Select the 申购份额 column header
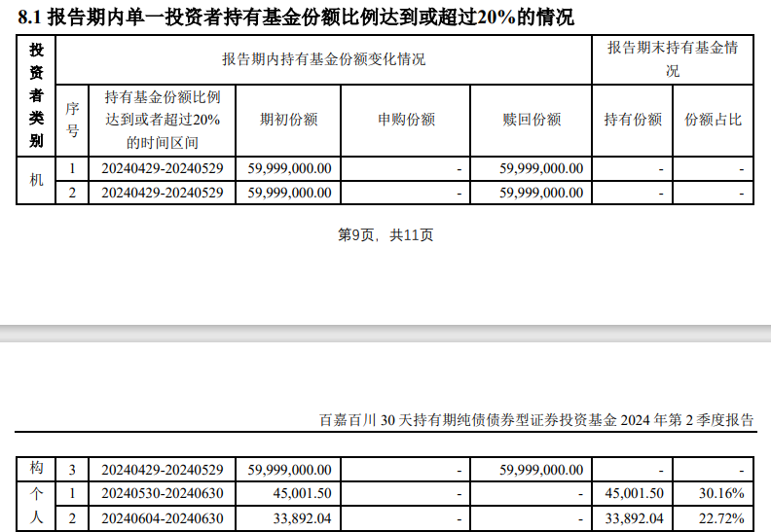The height and width of the screenshot is (532, 771). click(x=406, y=120)
